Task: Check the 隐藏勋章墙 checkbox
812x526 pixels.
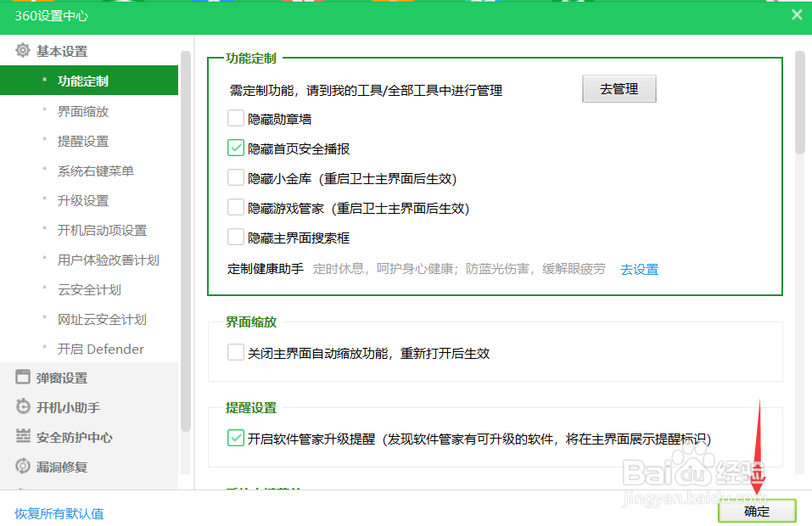Action: 236,118
